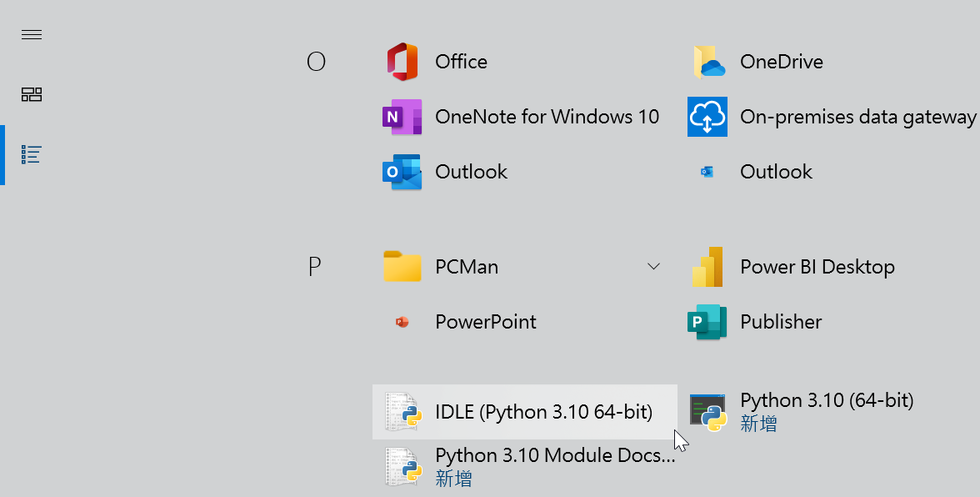
Task: Open IDLE (Python 3.10 64-bit)
Action: 525,412
